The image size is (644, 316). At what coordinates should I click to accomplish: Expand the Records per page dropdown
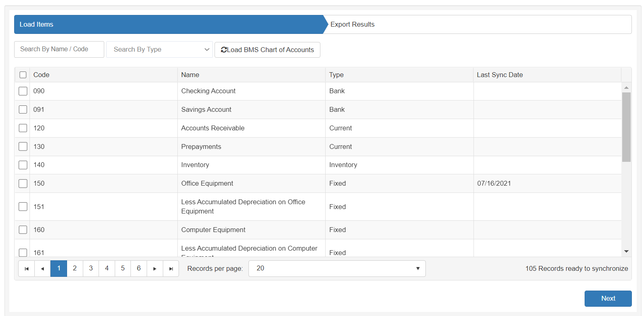[x=337, y=269]
